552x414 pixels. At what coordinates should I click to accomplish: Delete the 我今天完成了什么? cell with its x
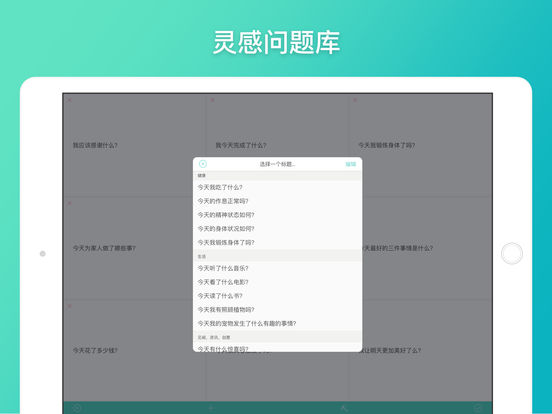click(212, 100)
